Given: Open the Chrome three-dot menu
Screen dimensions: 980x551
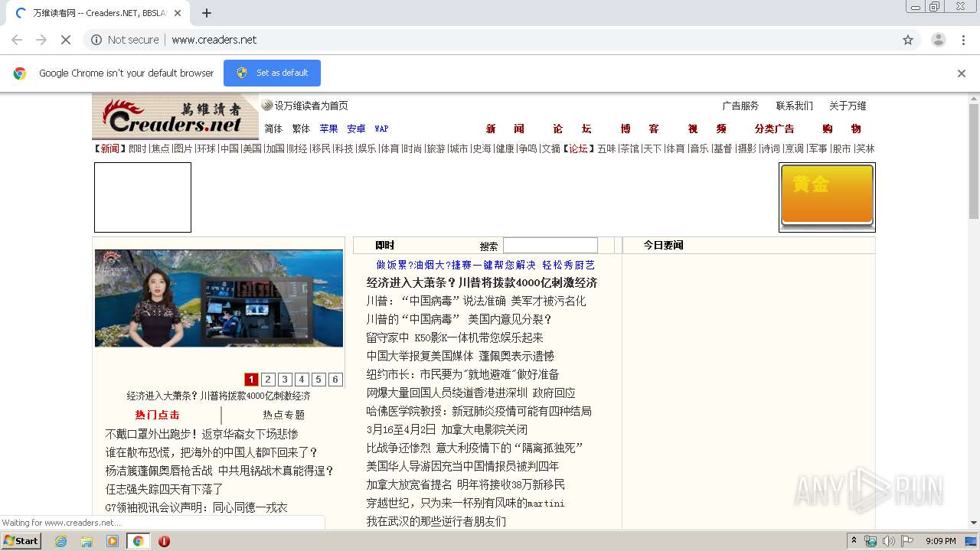Looking at the screenshot, I should 964,40.
